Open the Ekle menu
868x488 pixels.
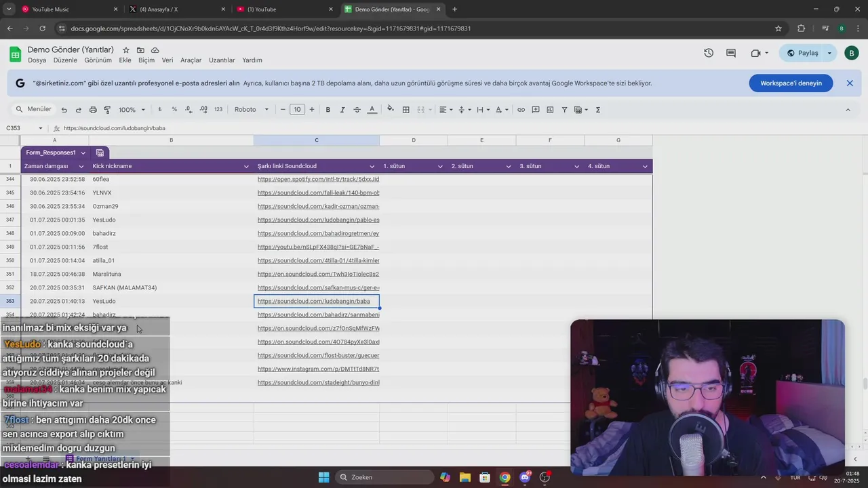click(125, 60)
